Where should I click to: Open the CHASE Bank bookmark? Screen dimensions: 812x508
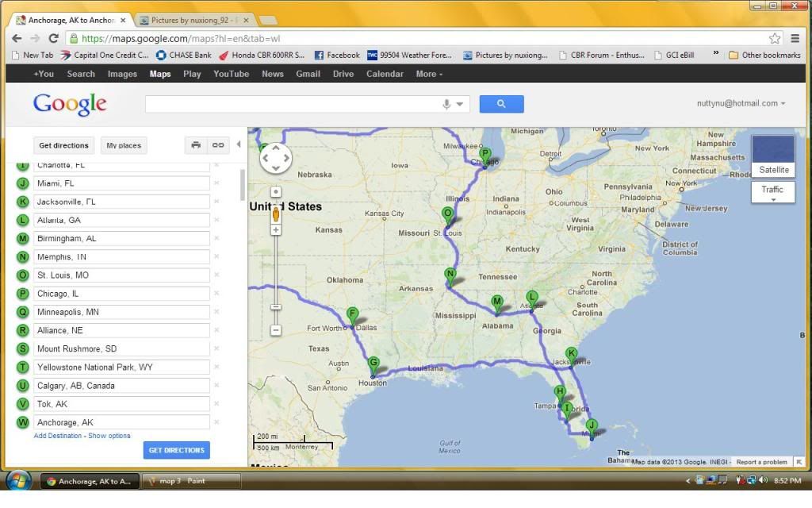pyautogui.click(x=184, y=55)
